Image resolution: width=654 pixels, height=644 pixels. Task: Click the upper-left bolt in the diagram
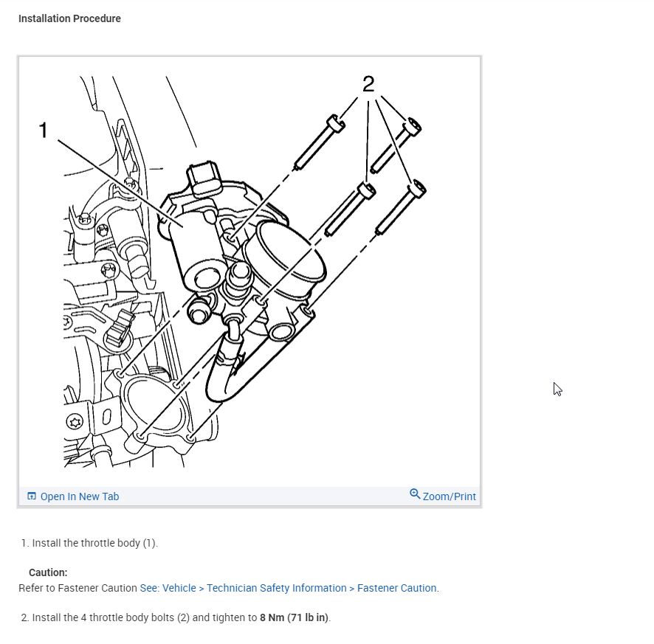tap(320, 142)
